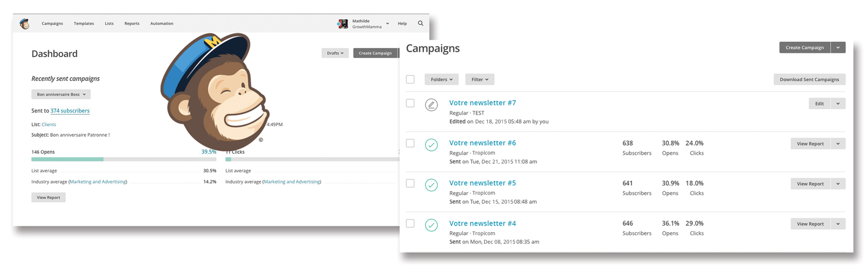This screenshot has height=265, width=868.
Task: Click View Report for newsletter #4
Action: click(x=810, y=224)
